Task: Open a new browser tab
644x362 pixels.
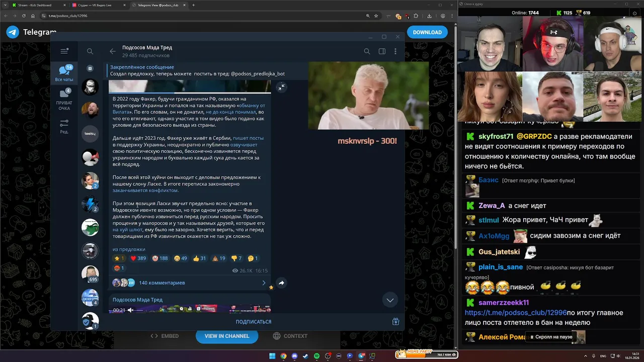Action: 194,5
